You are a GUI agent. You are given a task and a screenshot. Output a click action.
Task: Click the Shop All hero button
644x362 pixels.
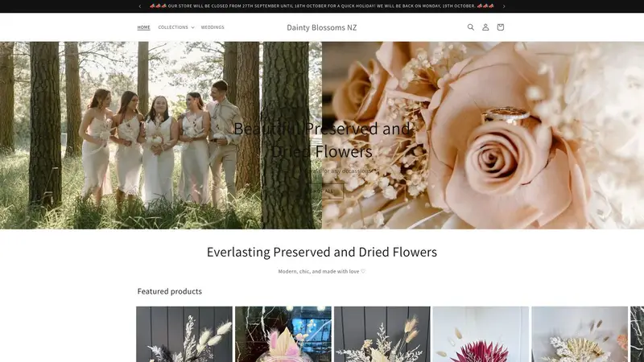coord(322,191)
